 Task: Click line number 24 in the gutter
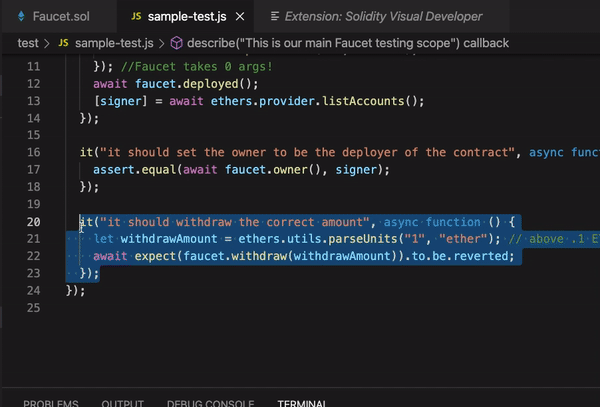click(x=34, y=291)
